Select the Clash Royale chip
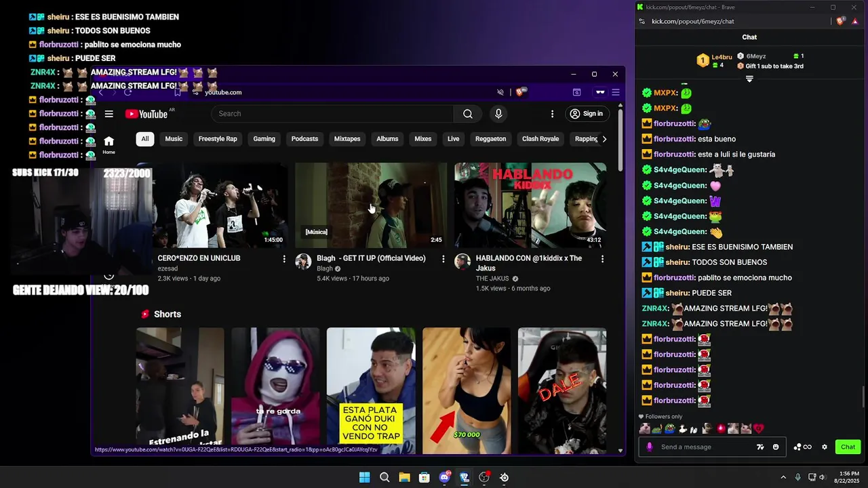Viewport: 868px width, 488px height. click(x=540, y=139)
